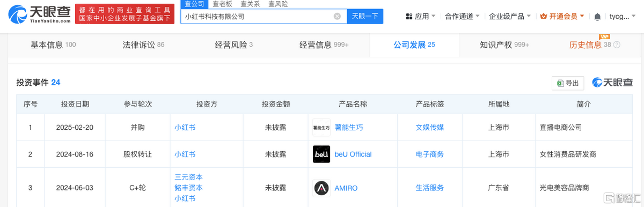
Task: Click the 天眼一下 search button
Action: point(365,16)
